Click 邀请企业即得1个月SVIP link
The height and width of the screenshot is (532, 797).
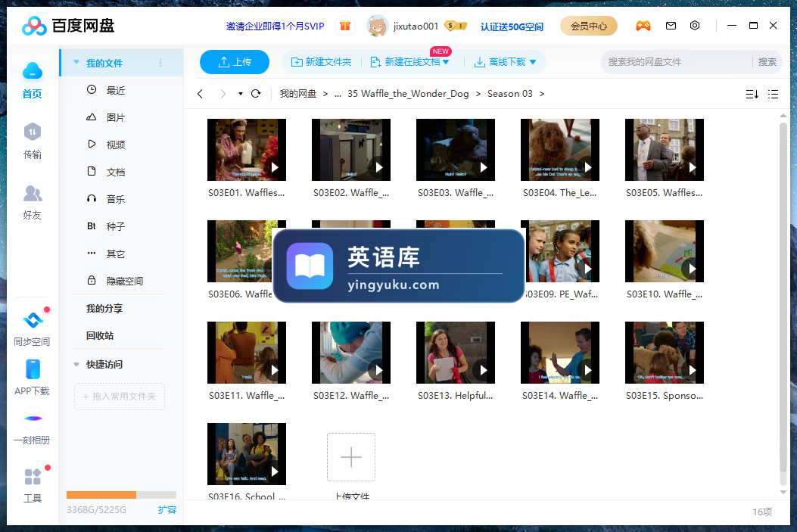[x=275, y=26]
